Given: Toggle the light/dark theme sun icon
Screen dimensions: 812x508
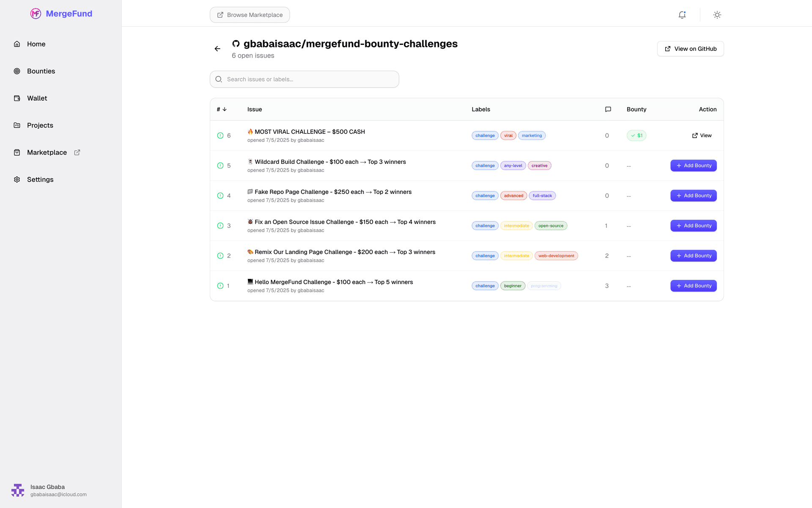Looking at the screenshot, I should pyautogui.click(x=717, y=15).
